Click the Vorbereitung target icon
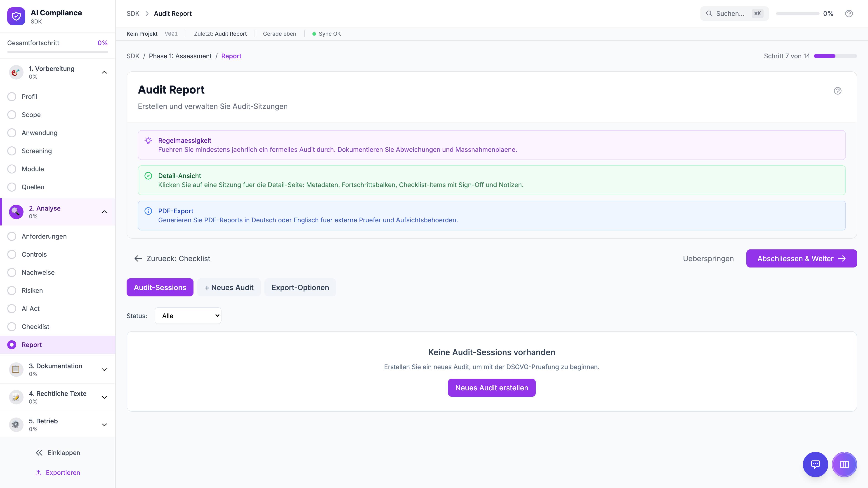This screenshot has height=488, width=868. [16, 72]
